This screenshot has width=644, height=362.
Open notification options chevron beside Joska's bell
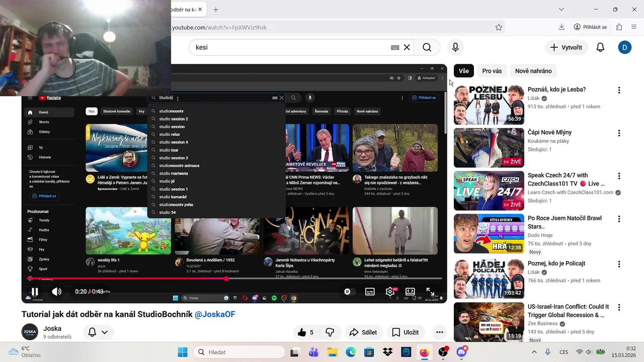(x=105, y=332)
